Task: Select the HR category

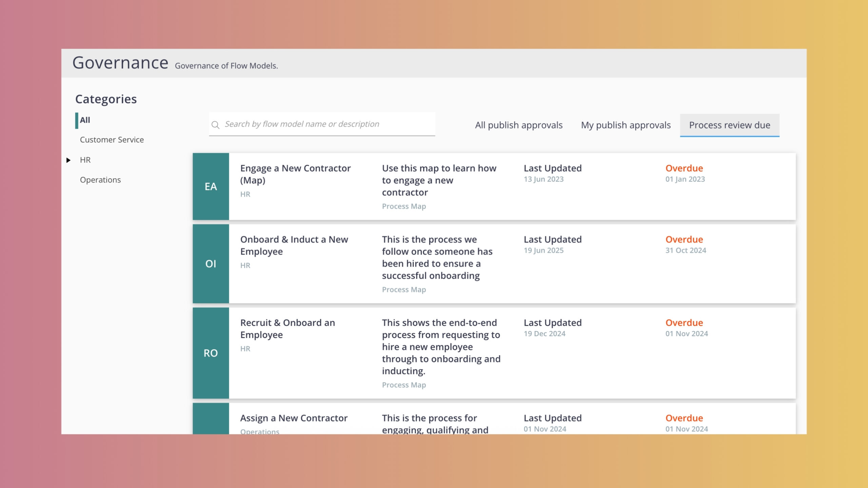Action: (x=85, y=160)
